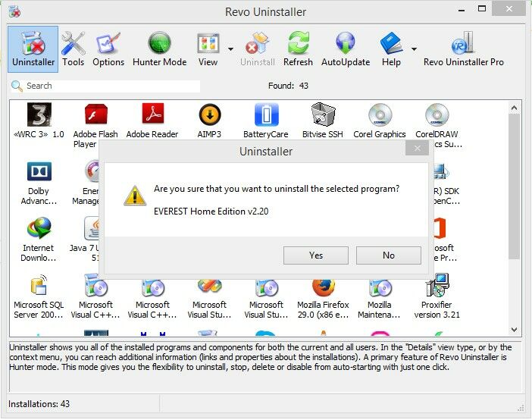Select the AIMP3 program icon
The width and height of the screenshot is (532, 420).
210,121
